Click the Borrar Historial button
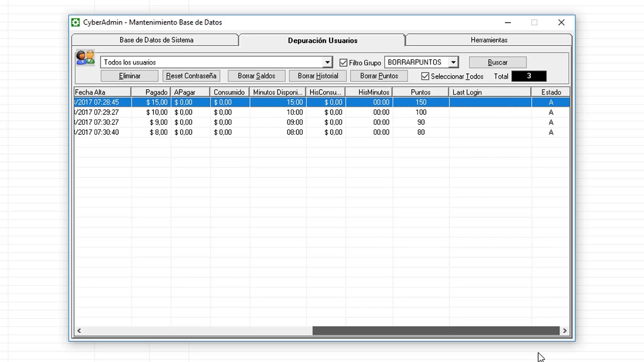The width and height of the screenshot is (644, 362). pyautogui.click(x=318, y=76)
